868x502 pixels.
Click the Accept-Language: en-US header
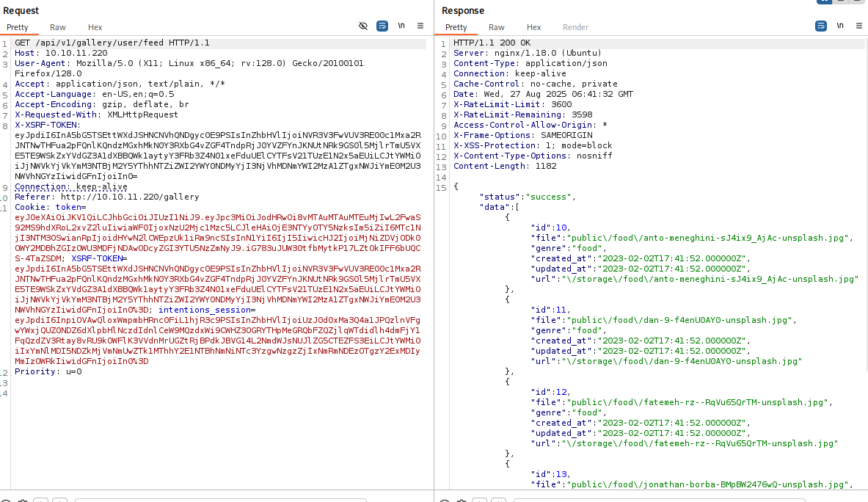point(94,94)
